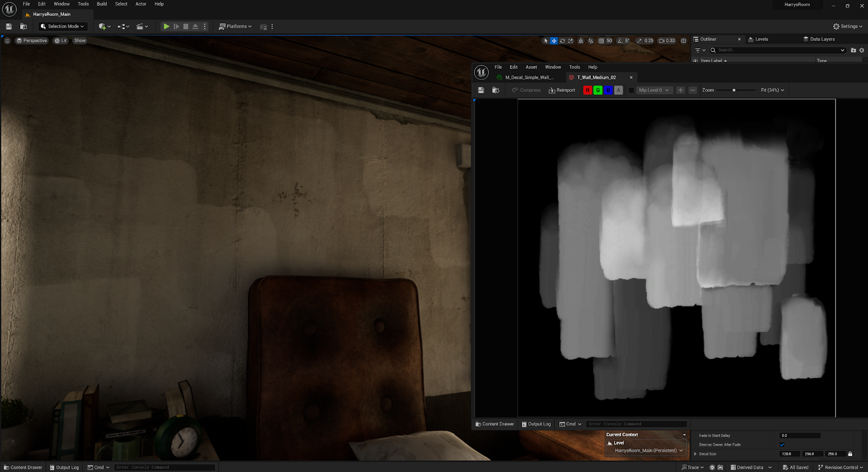The image size is (868, 472).
Task: Expand the Decal Size property
Action: (x=695, y=454)
